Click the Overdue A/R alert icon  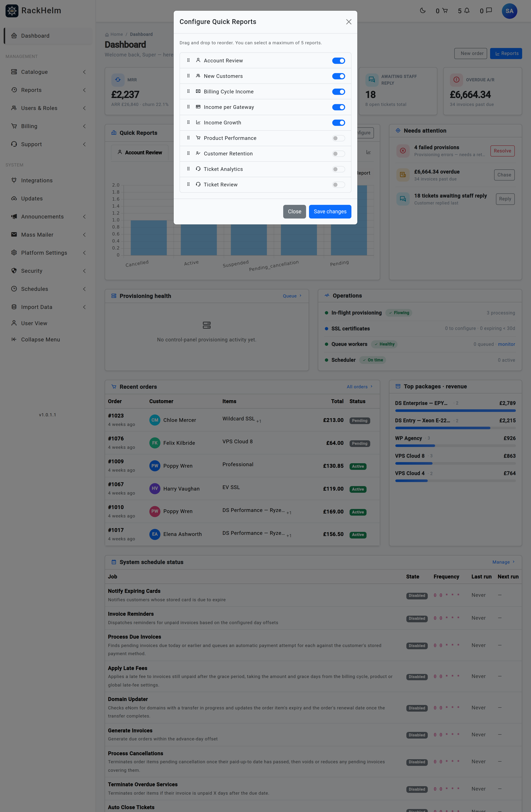(456, 80)
